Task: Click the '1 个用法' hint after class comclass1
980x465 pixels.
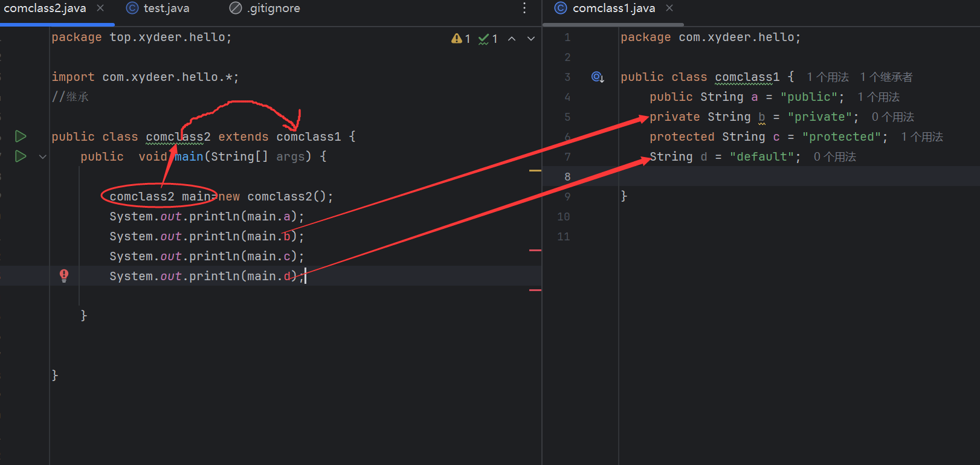Action: point(828,77)
